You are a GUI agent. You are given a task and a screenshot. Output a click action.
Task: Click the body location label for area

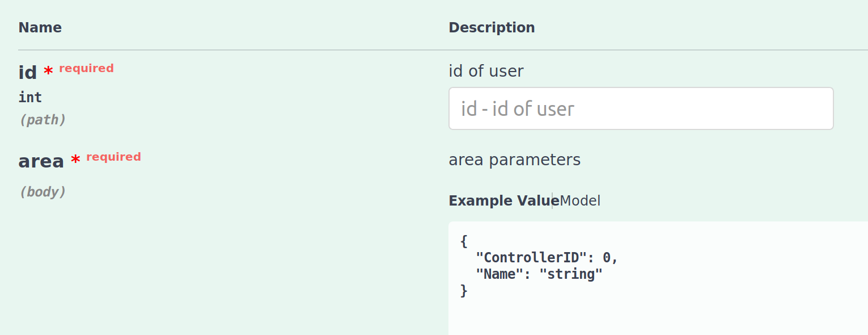44,191
